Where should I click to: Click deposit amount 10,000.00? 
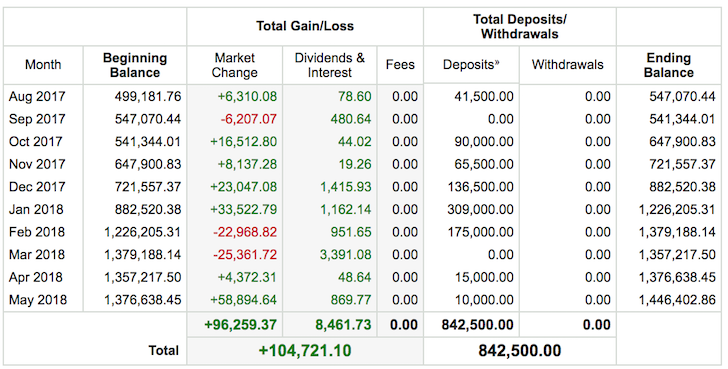484,300
